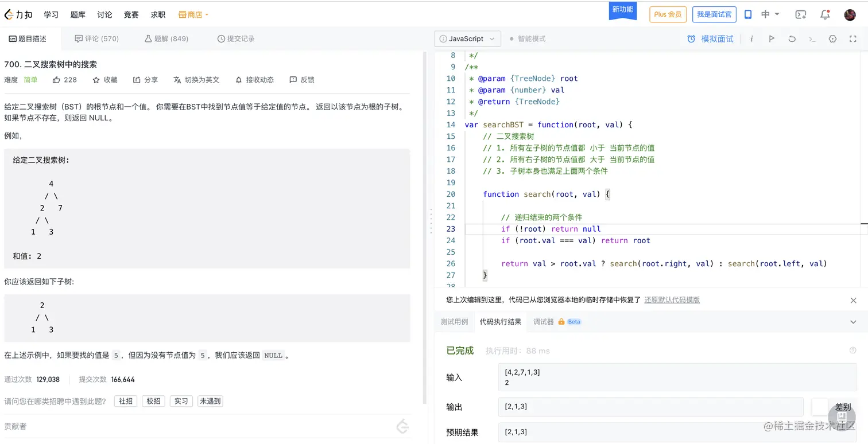This screenshot has height=444, width=868.
Task: Switch description to English via 切换为英文
Action: point(196,80)
